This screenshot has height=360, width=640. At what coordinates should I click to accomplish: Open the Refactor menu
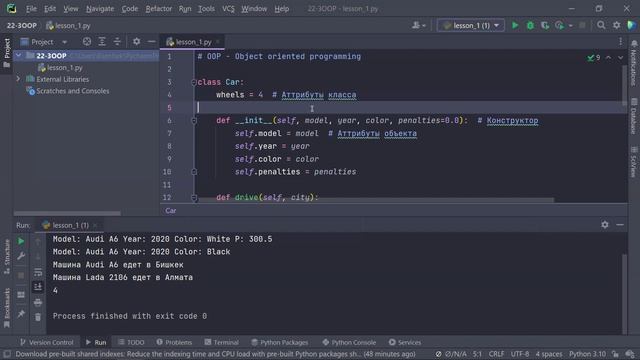(x=158, y=9)
